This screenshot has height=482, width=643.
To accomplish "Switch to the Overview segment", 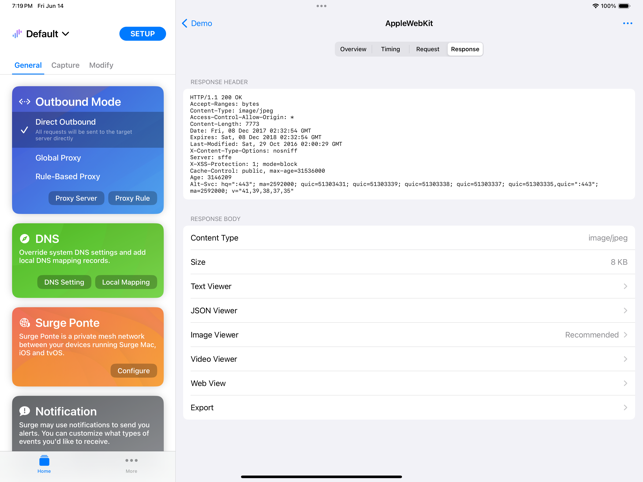I will 353,49.
